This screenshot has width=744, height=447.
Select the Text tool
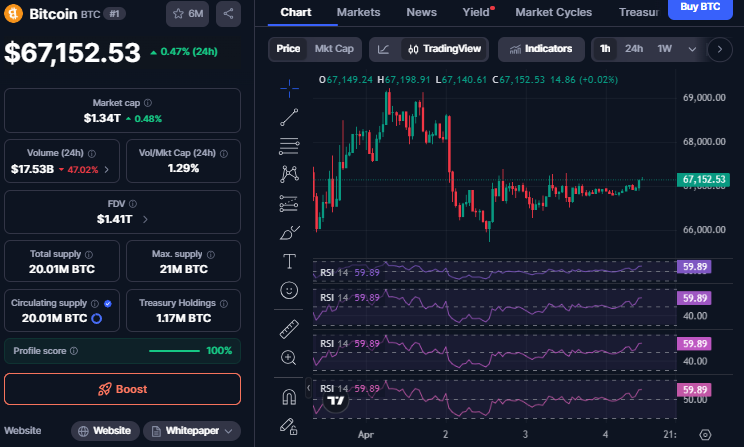point(289,261)
